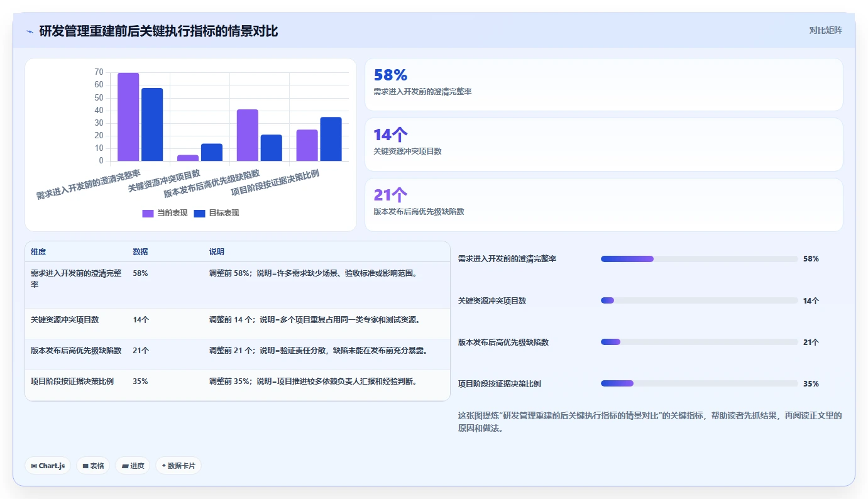Click the 21个 progress bar for 版本发布后高优先级缺陷数
868x499 pixels.
click(x=700, y=342)
